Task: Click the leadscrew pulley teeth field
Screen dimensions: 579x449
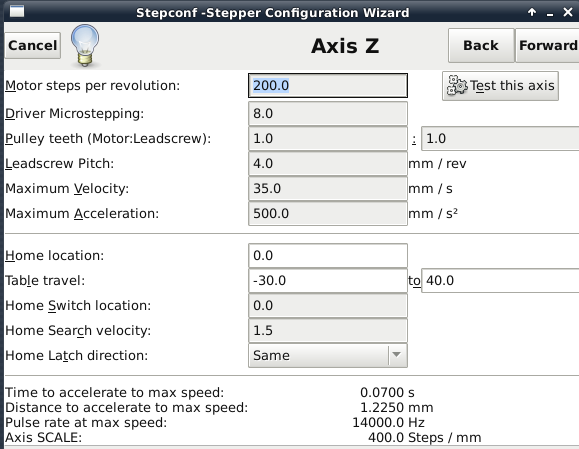Action: pyautogui.click(x=500, y=138)
